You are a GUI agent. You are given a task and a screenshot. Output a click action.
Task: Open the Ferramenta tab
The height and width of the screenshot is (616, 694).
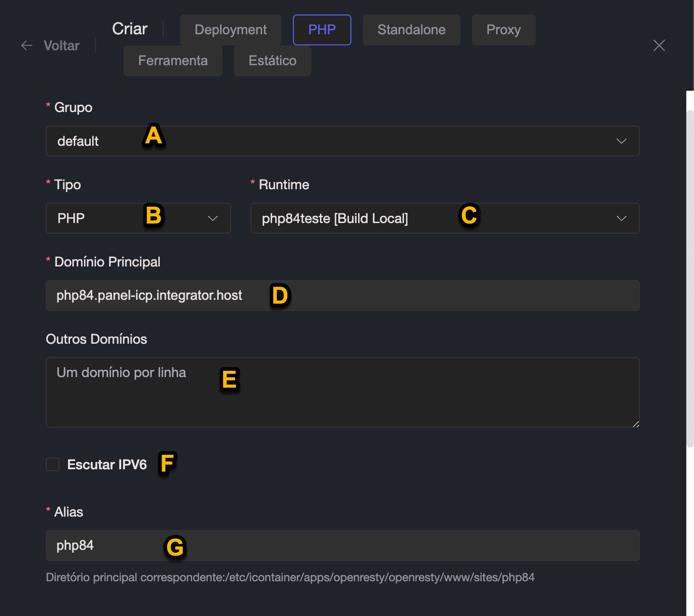point(173,61)
